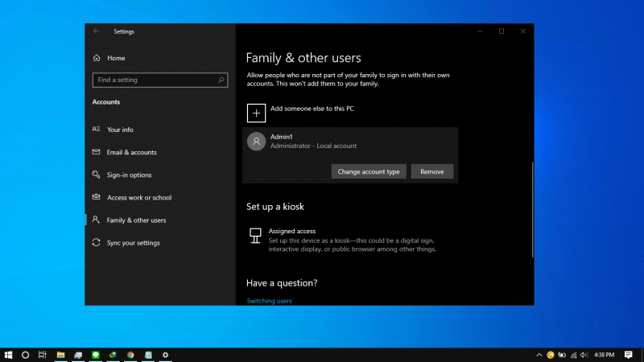
Task: Open the notepad-like app icon on taskbar
Action: [x=148, y=355]
